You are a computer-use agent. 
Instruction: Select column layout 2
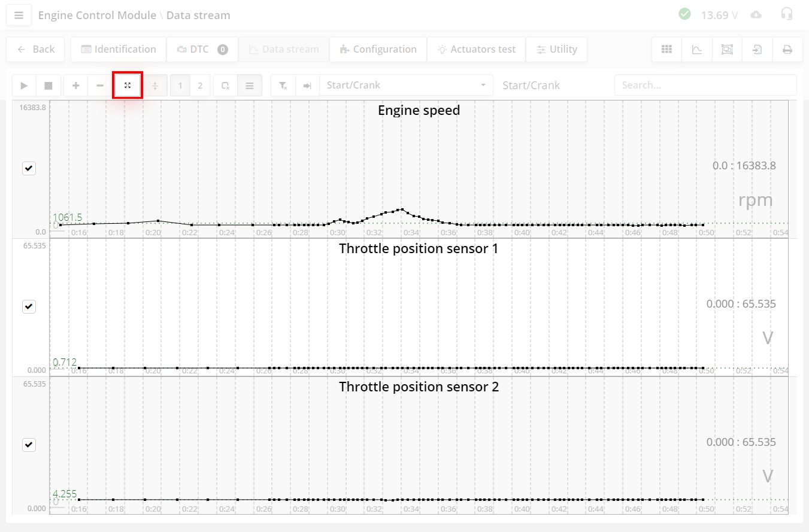(x=200, y=86)
